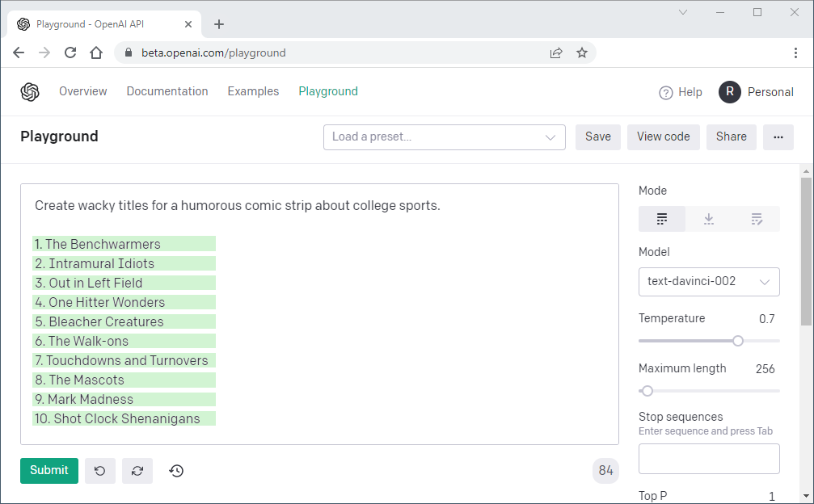Open the text-davinci-002 model dropdown
Image resolution: width=814 pixels, height=504 pixels.
coord(709,282)
